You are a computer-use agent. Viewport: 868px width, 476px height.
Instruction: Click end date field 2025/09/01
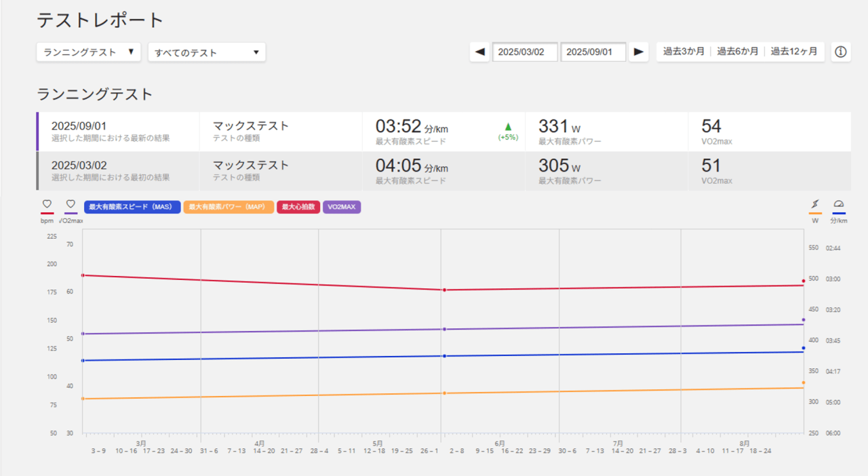593,52
